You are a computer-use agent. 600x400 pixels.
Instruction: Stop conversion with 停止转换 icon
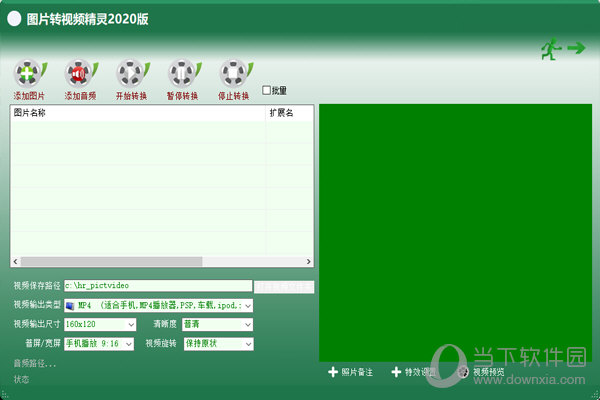click(235, 74)
